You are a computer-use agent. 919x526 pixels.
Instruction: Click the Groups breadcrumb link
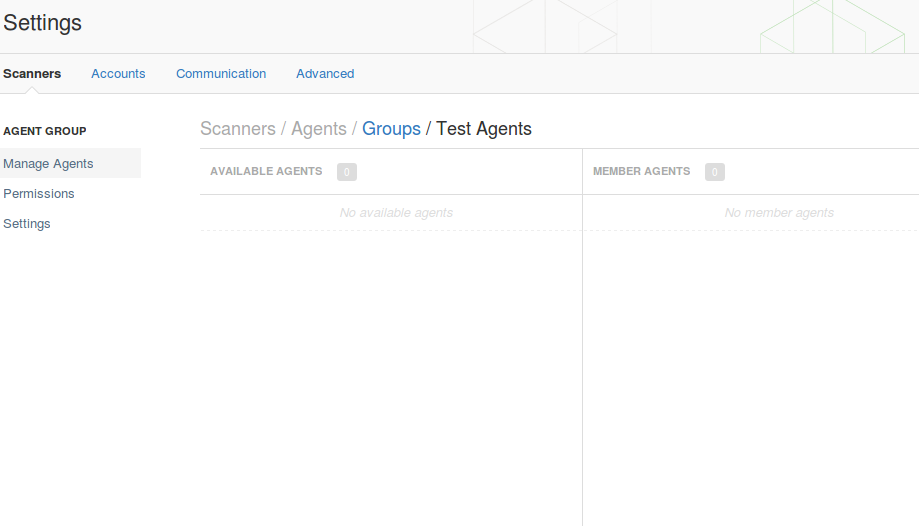(391, 128)
